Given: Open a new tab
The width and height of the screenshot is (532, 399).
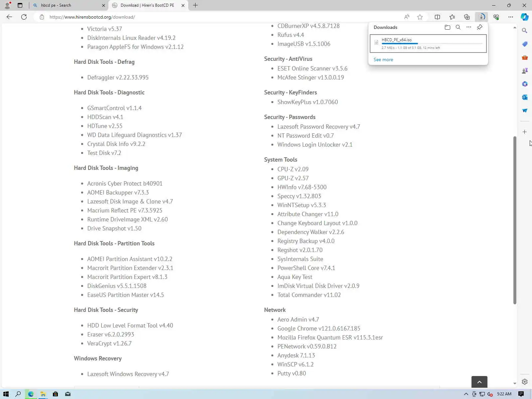Looking at the screenshot, I should click(196, 5).
